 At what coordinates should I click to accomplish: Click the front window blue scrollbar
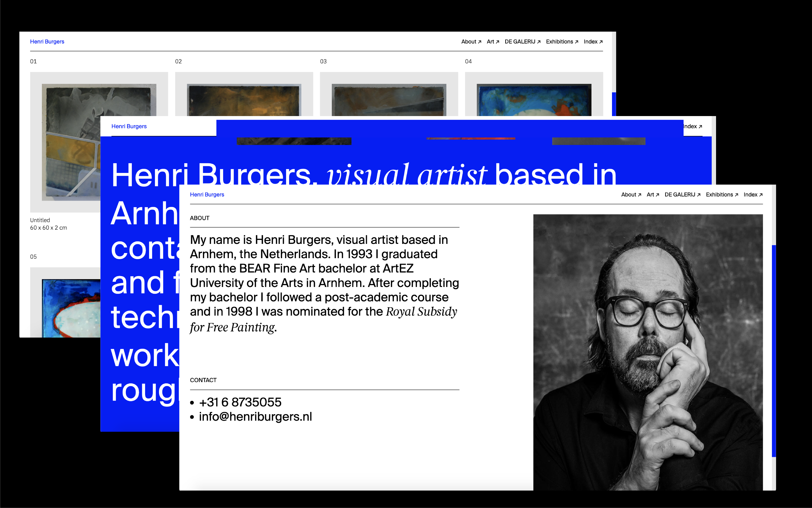click(774, 351)
